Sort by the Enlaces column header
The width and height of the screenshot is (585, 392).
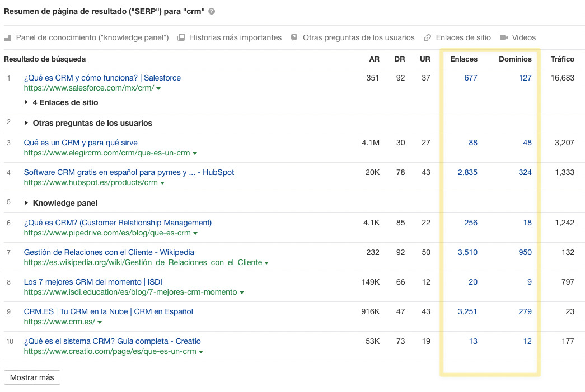(x=464, y=59)
